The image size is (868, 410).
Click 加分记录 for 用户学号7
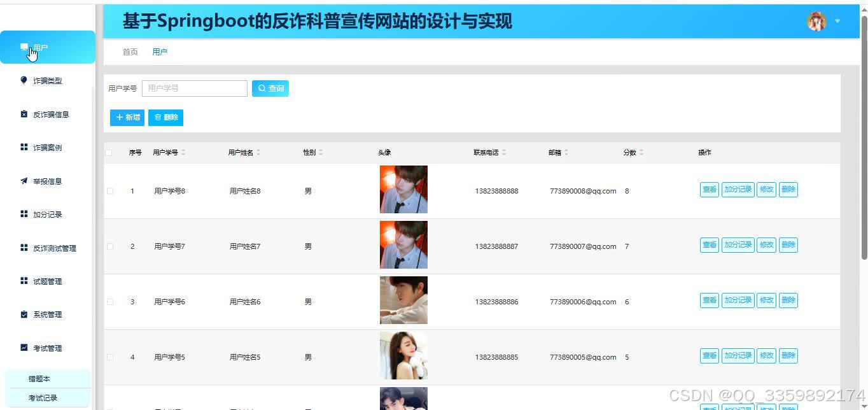pyautogui.click(x=738, y=245)
